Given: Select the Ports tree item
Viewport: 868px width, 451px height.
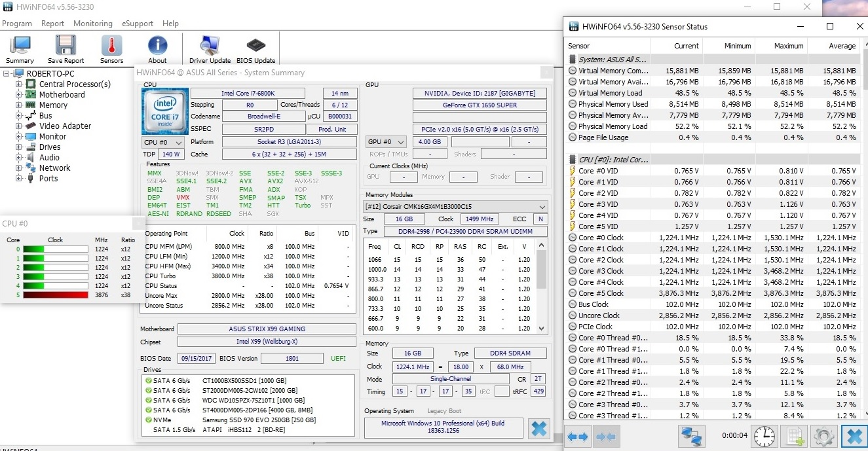Looking at the screenshot, I should tap(48, 179).
